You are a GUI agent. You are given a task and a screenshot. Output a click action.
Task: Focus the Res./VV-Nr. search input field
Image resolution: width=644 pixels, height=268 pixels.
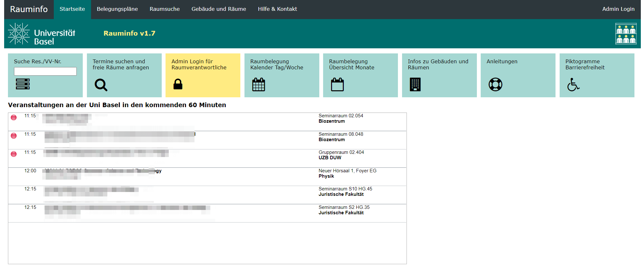coord(45,72)
